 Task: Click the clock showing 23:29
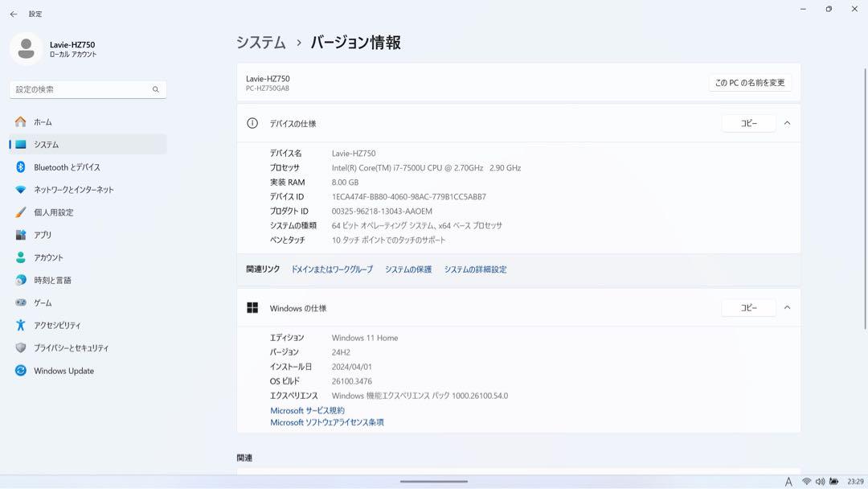[x=855, y=482]
